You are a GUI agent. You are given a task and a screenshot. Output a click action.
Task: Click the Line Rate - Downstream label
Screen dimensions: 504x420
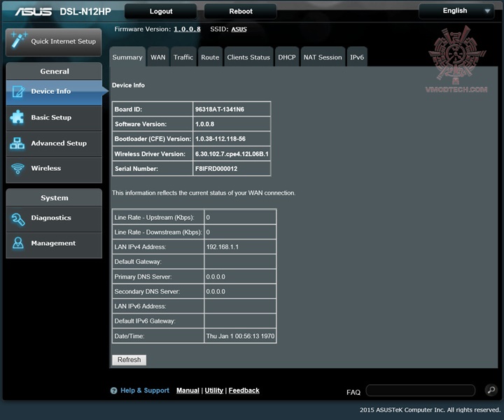[158, 232]
